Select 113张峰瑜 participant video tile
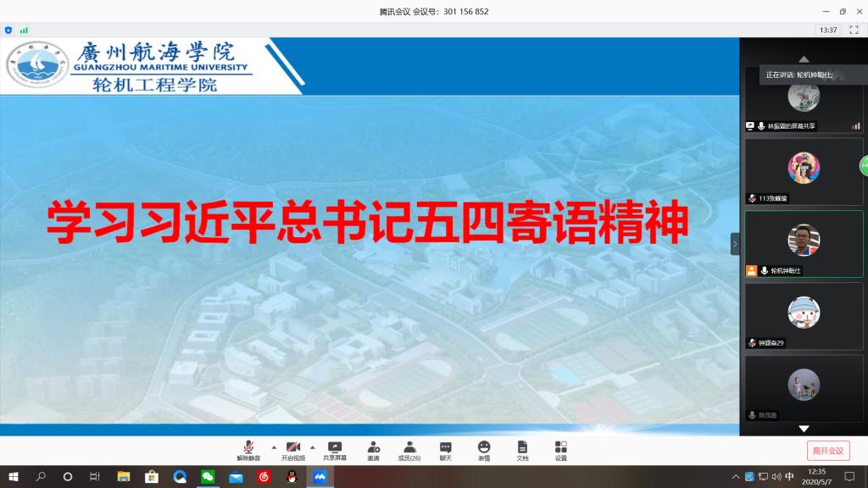Screen dimensions: 868x488 [804, 171]
